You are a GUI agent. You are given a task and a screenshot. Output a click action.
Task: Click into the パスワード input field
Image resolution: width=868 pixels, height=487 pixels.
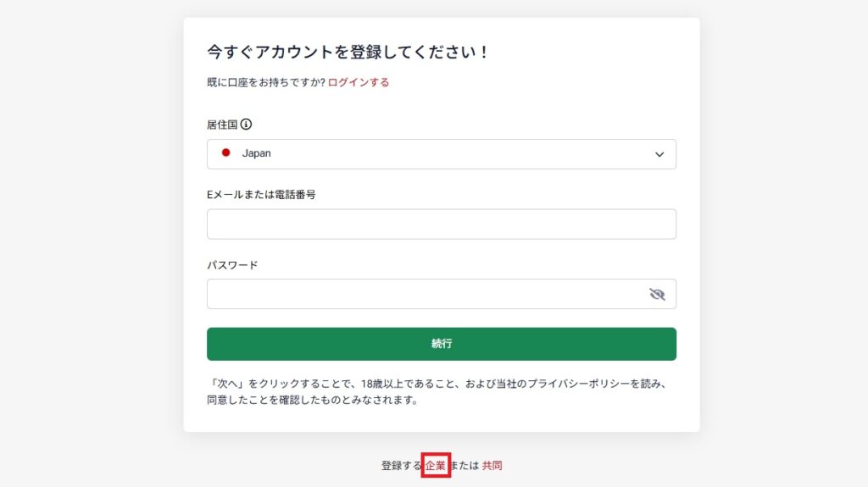[424, 294]
